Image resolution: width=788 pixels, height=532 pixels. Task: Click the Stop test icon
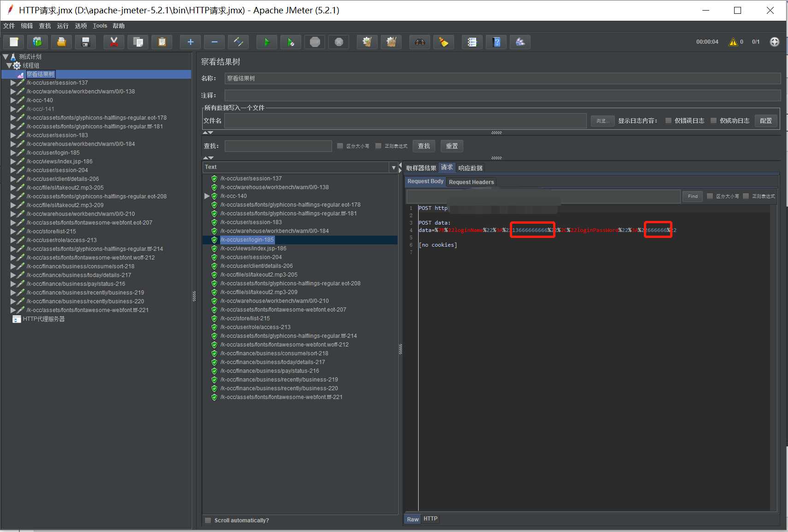click(315, 42)
